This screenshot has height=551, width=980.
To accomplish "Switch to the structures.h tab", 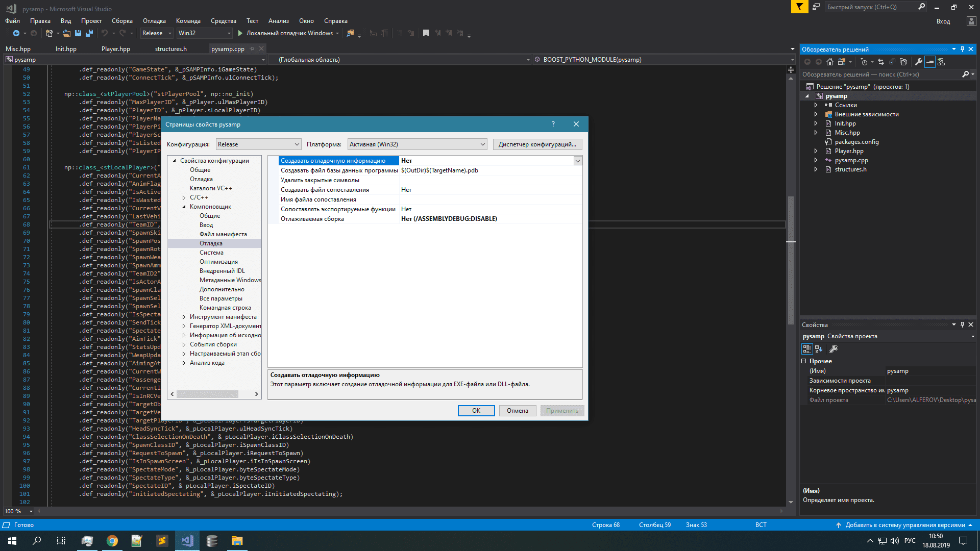I will (x=170, y=49).
